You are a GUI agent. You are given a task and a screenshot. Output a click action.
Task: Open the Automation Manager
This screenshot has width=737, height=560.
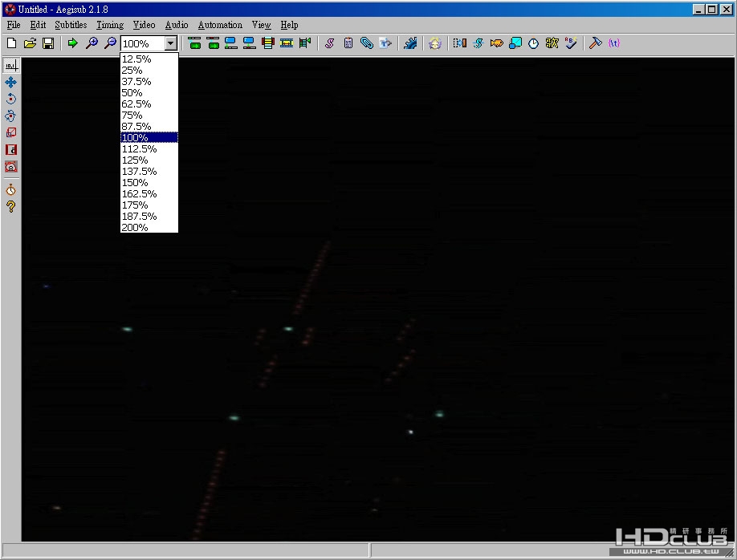410,43
